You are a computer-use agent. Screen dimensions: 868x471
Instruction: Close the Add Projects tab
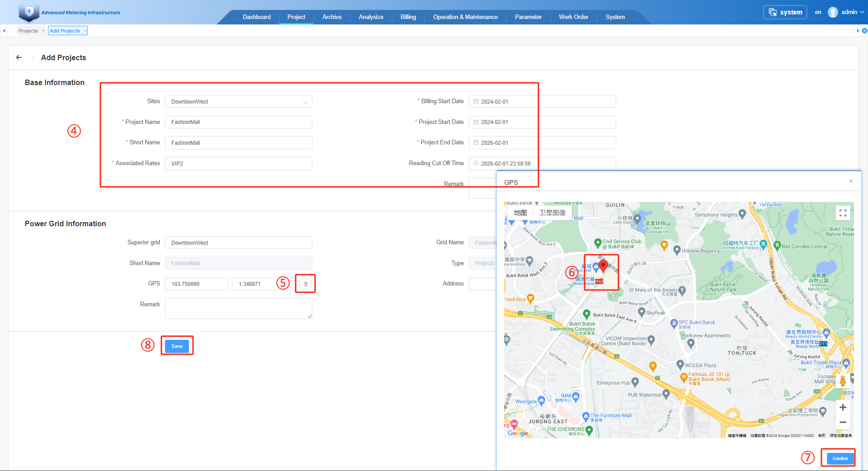point(85,31)
